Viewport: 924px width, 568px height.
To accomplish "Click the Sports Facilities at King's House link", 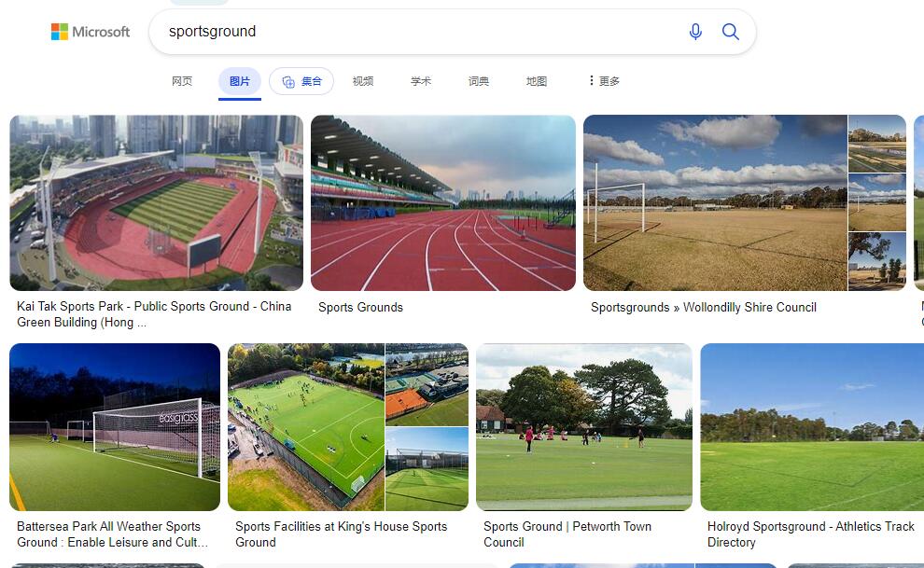I will 342,534.
